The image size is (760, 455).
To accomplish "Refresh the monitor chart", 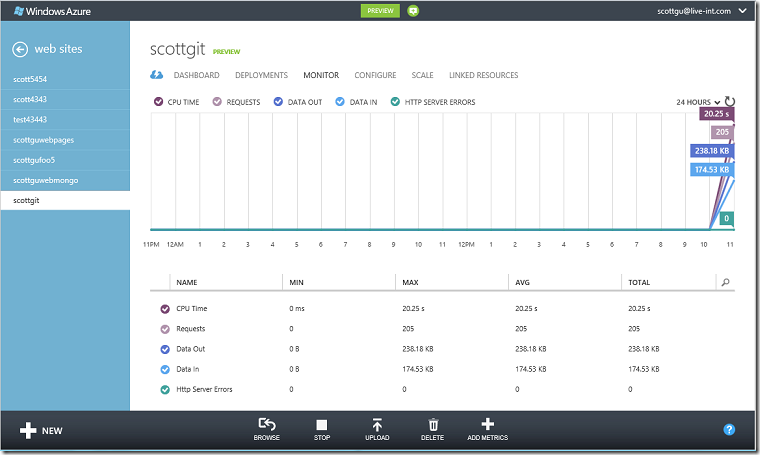I will click(x=730, y=101).
